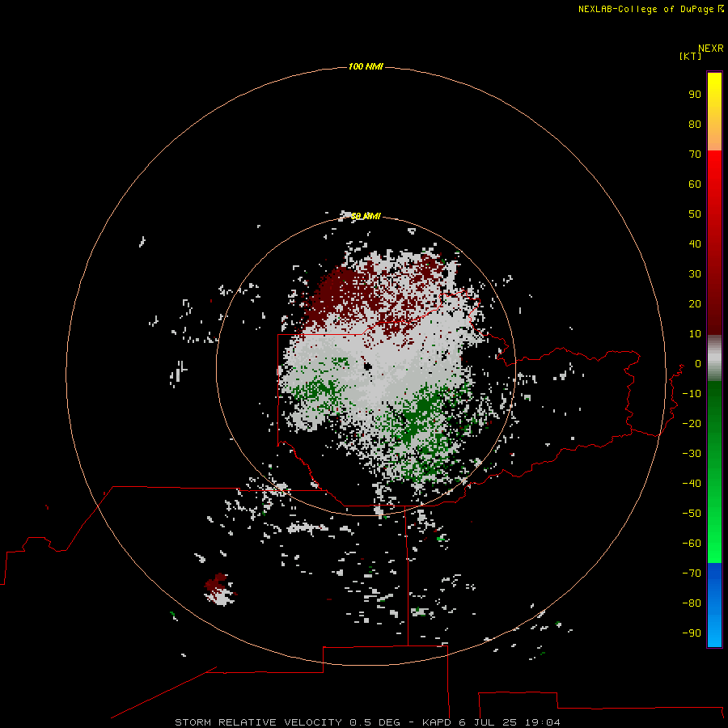This screenshot has height=728, width=728.
Task: Click the 50 NMI range ring label
Action: (x=366, y=216)
